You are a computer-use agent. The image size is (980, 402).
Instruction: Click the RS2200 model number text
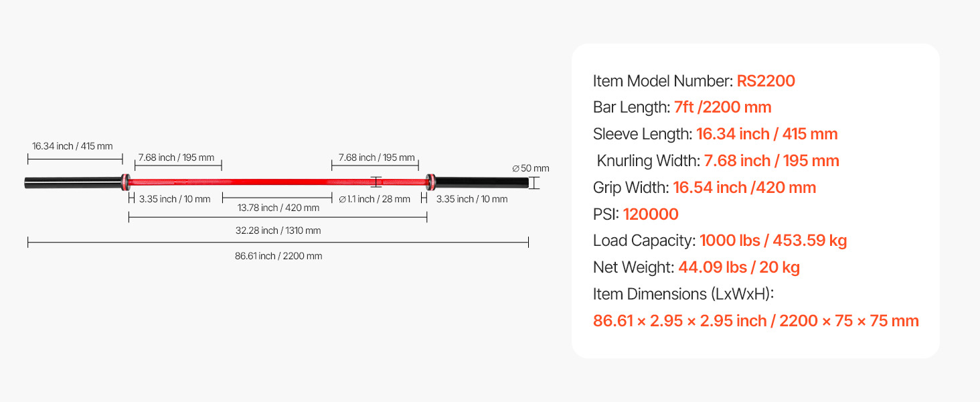coord(766,81)
